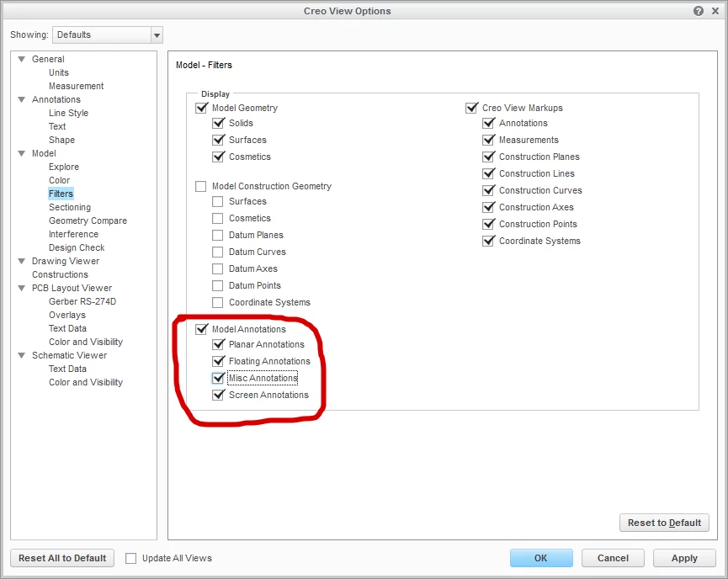Image resolution: width=728 pixels, height=579 pixels.
Task: Collapse the General tree node
Action: click(21, 59)
